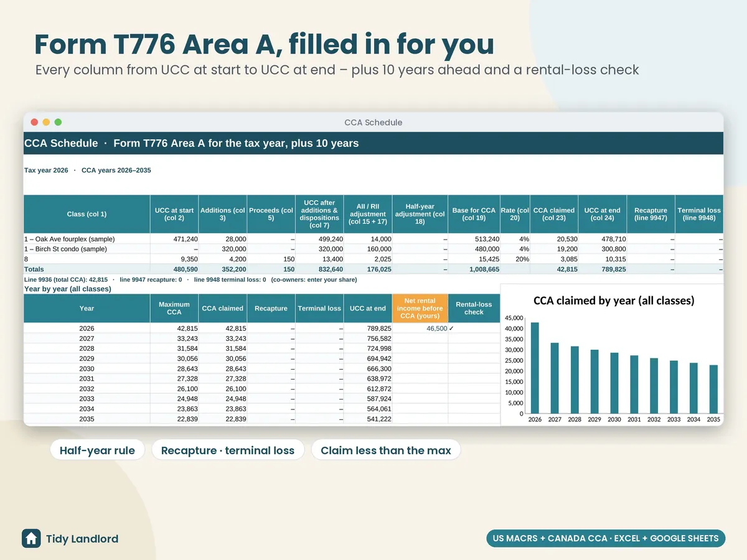The image size is (747, 560).
Task: Select the 2030 year row label
Action: pos(87,368)
